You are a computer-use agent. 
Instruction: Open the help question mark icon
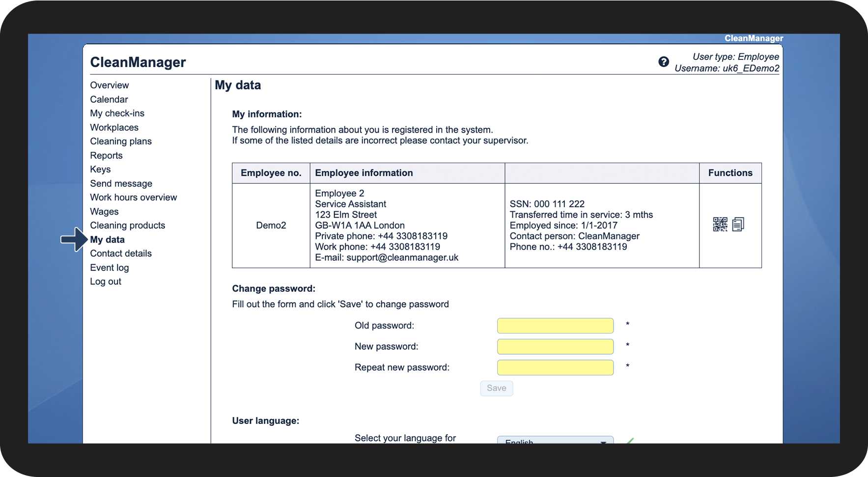tap(663, 62)
